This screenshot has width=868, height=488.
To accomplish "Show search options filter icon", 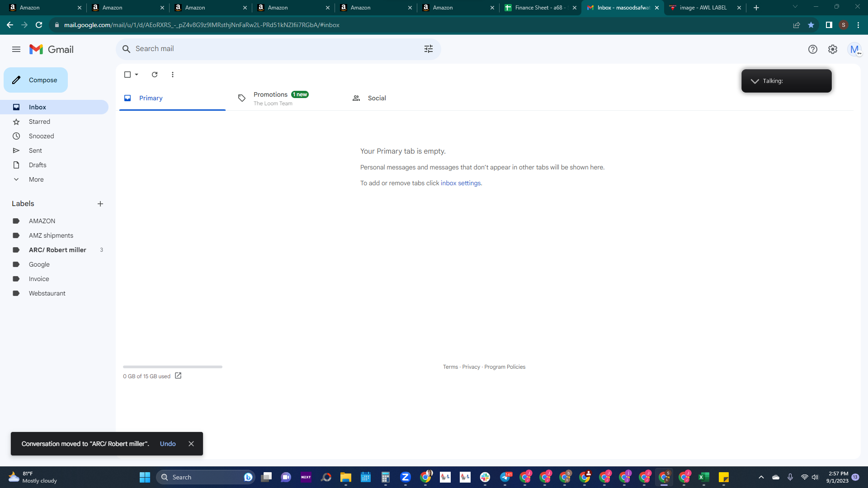I will pos(429,49).
